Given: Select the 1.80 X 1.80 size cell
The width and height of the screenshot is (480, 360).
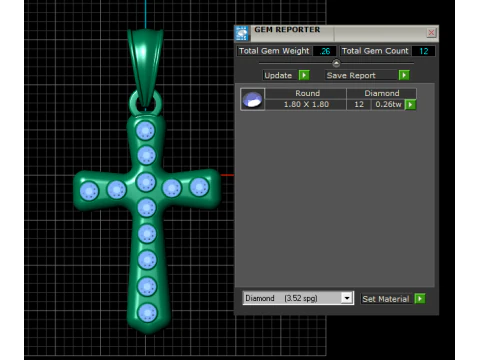Looking at the screenshot, I should (306, 104).
